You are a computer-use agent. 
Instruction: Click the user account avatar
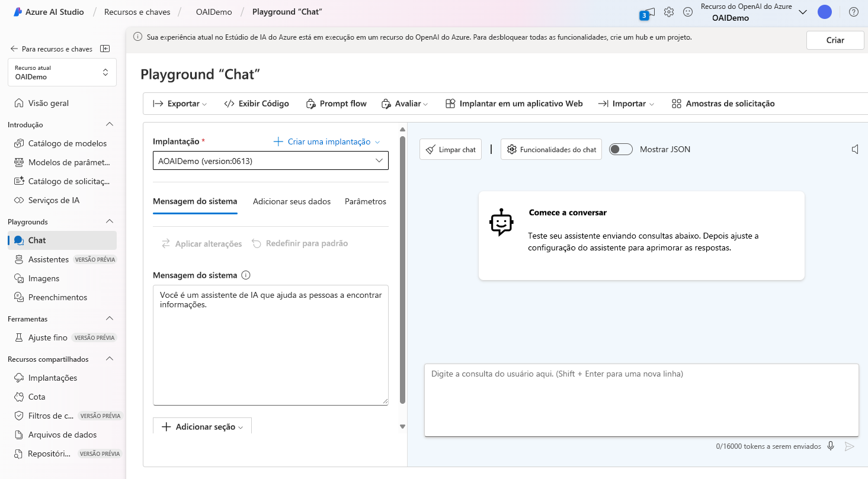click(824, 12)
